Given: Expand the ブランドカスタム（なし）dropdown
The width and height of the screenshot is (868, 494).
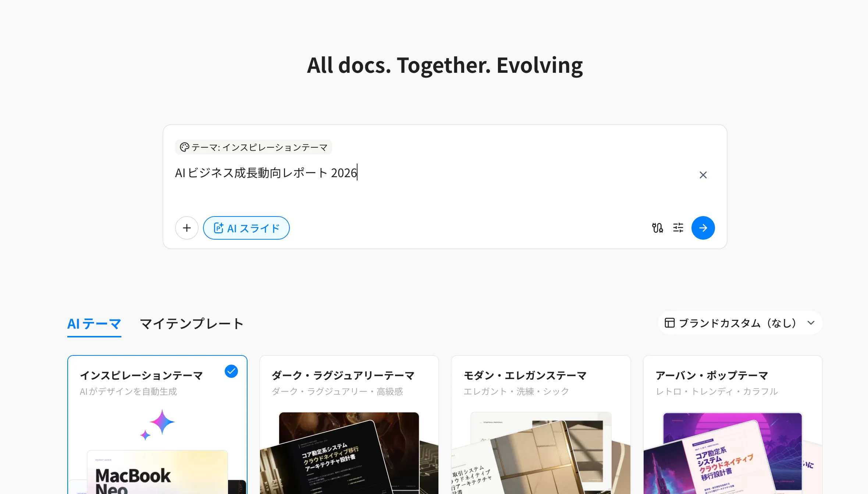Looking at the screenshot, I should (740, 323).
